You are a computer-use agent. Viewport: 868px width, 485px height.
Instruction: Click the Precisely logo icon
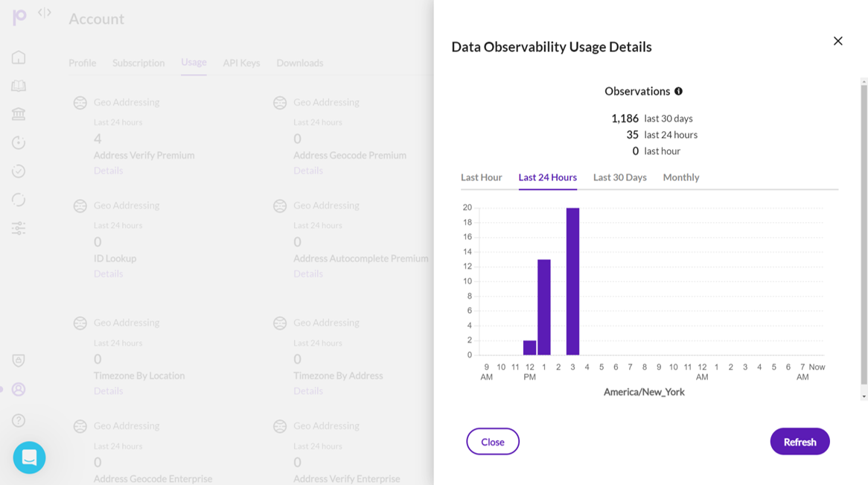tap(19, 17)
